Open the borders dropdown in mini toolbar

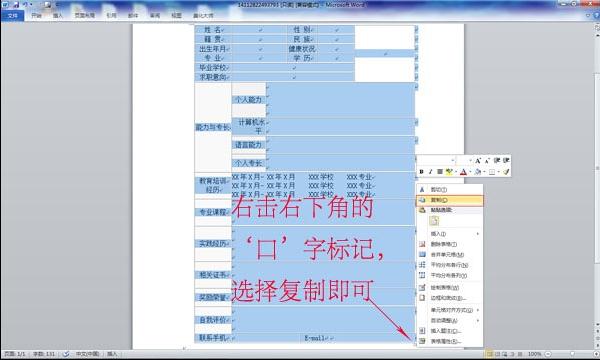pyautogui.click(x=498, y=172)
